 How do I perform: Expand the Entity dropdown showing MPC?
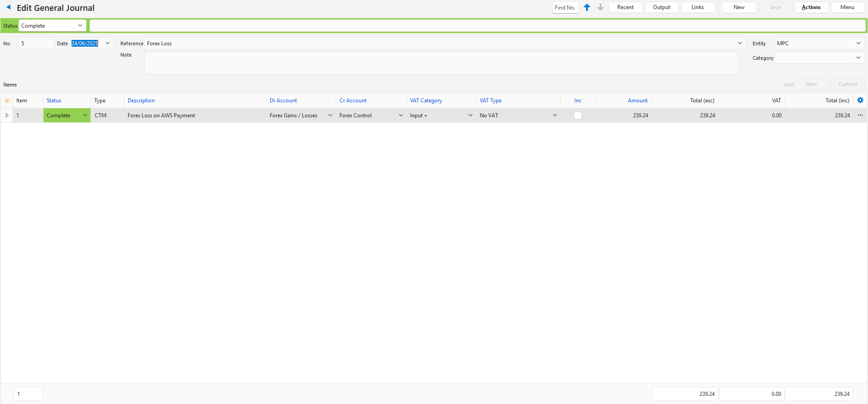[858, 43]
